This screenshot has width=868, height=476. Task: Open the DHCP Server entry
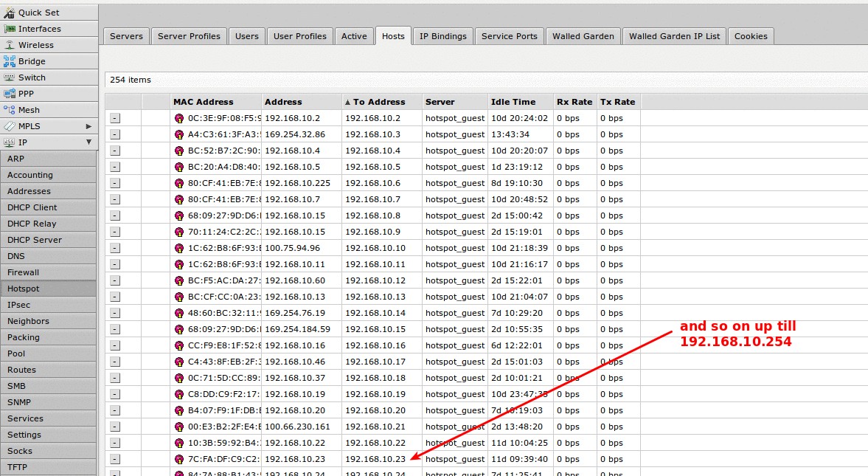(48, 240)
